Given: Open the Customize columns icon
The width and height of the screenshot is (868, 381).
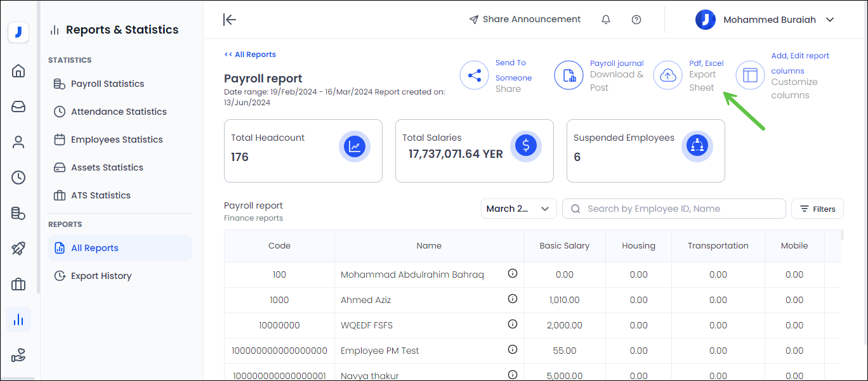Looking at the screenshot, I should (x=750, y=75).
